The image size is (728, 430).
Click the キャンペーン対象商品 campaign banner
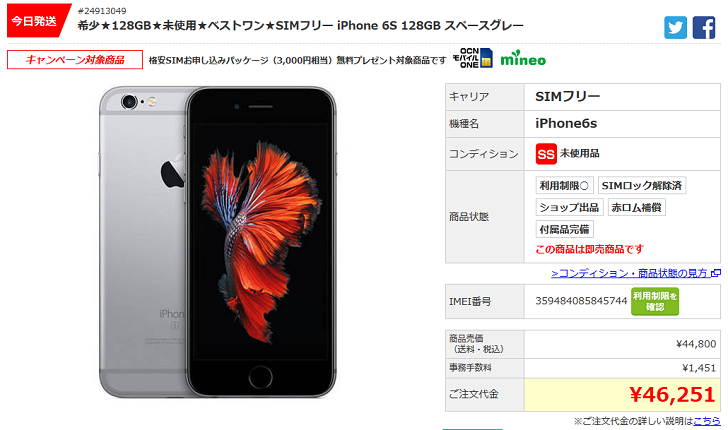point(75,59)
